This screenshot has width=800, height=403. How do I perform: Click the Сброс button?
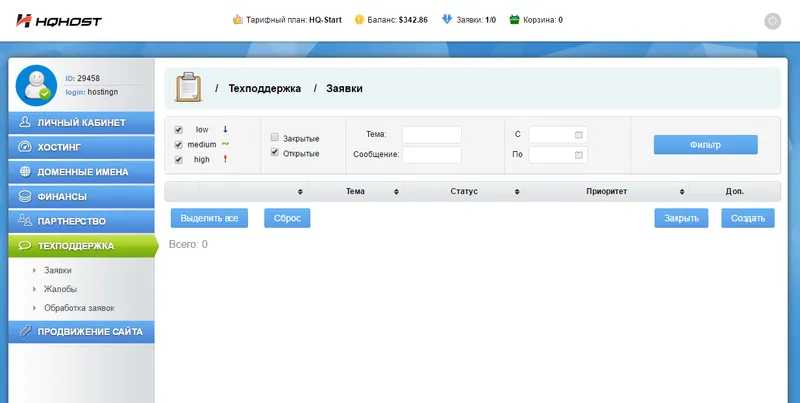[287, 218]
